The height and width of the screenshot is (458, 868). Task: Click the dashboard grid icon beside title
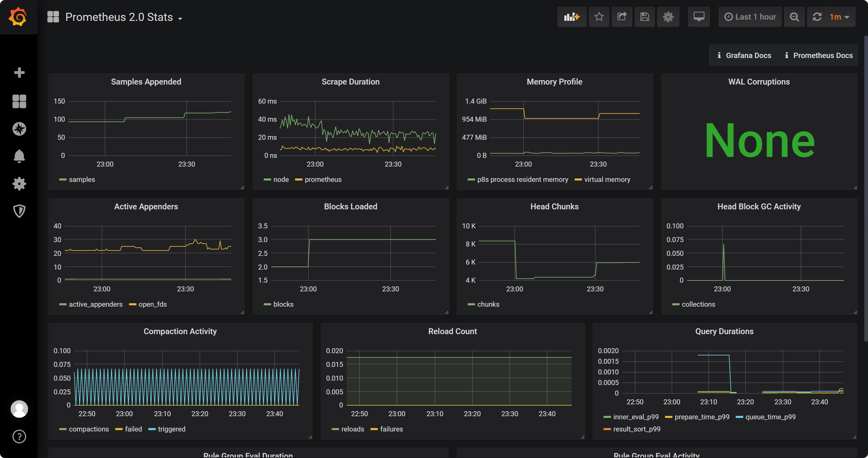click(x=53, y=17)
